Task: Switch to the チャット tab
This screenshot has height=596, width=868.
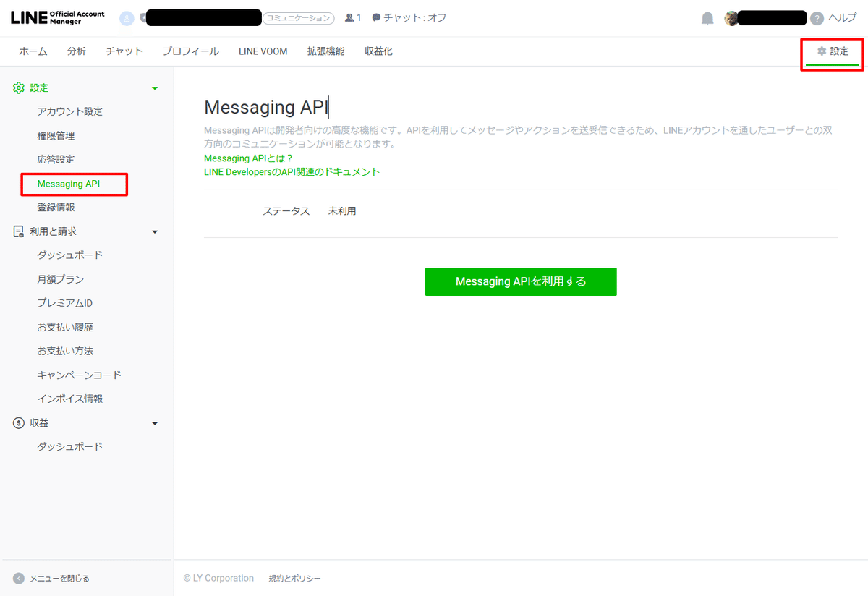Action: tap(124, 51)
